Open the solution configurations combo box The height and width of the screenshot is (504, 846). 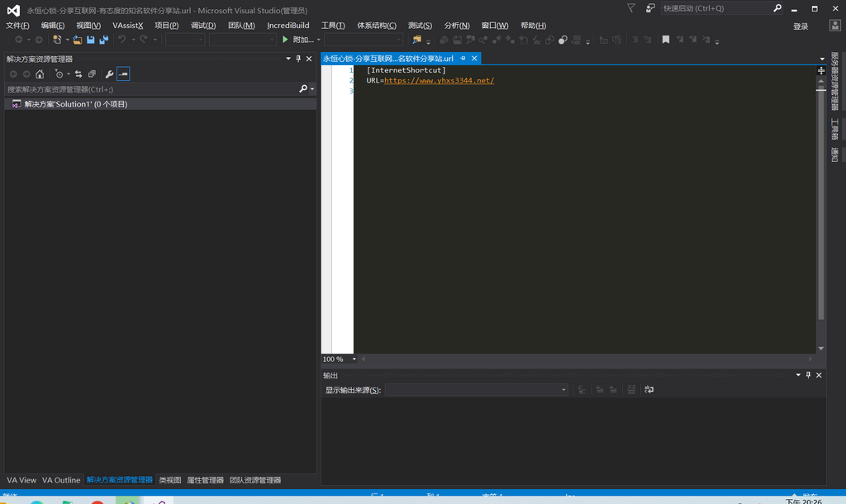click(185, 40)
